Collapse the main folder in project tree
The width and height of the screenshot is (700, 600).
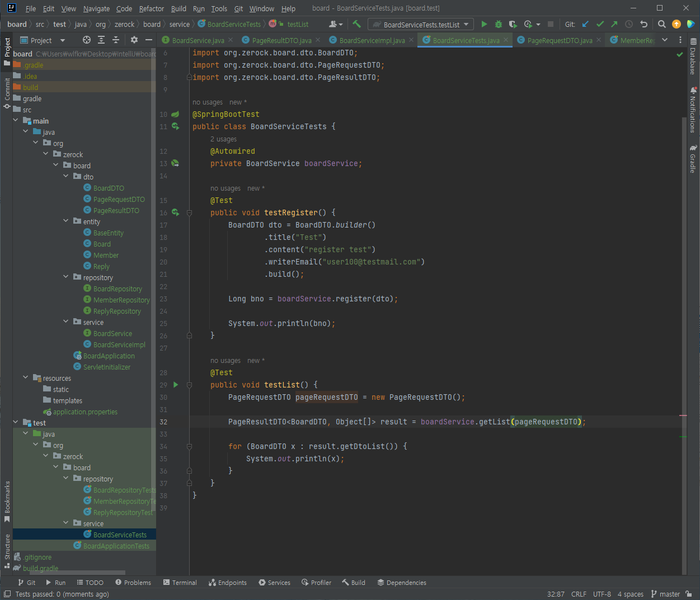[16, 121]
